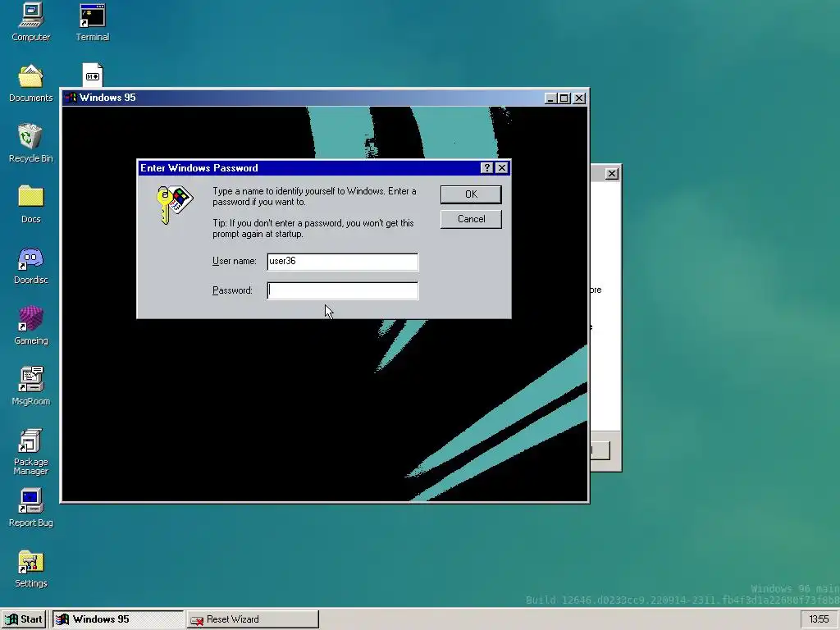Click the key icon in password dialog
The height and width of the screenshot is (630, 840).
click(174, 204)
